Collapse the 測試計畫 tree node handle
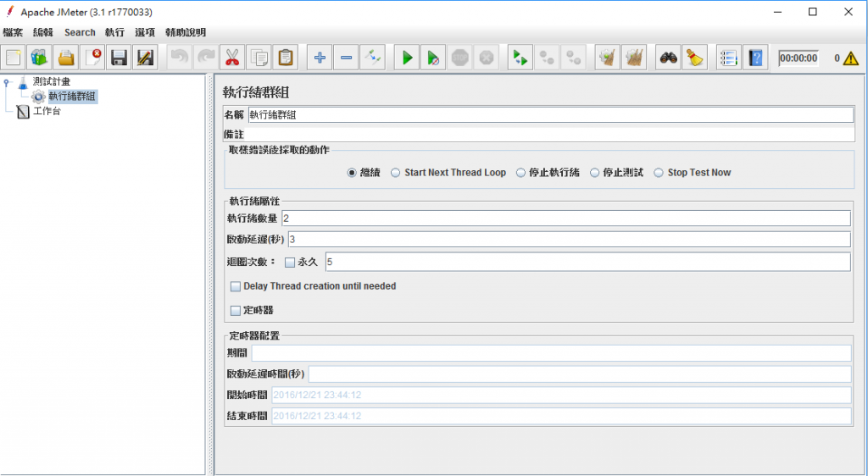Screen dimensions: 868x476 7,82
